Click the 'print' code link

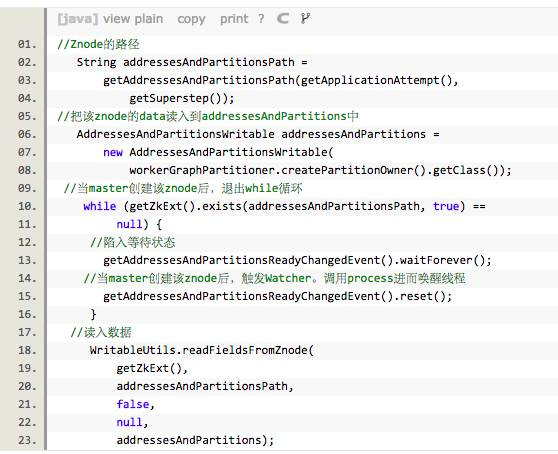point(234,19)
